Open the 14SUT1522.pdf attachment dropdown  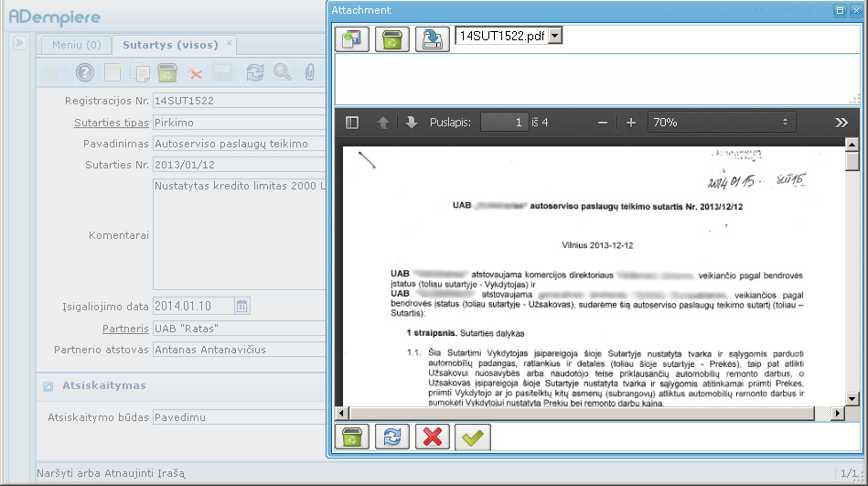point(555,36)
